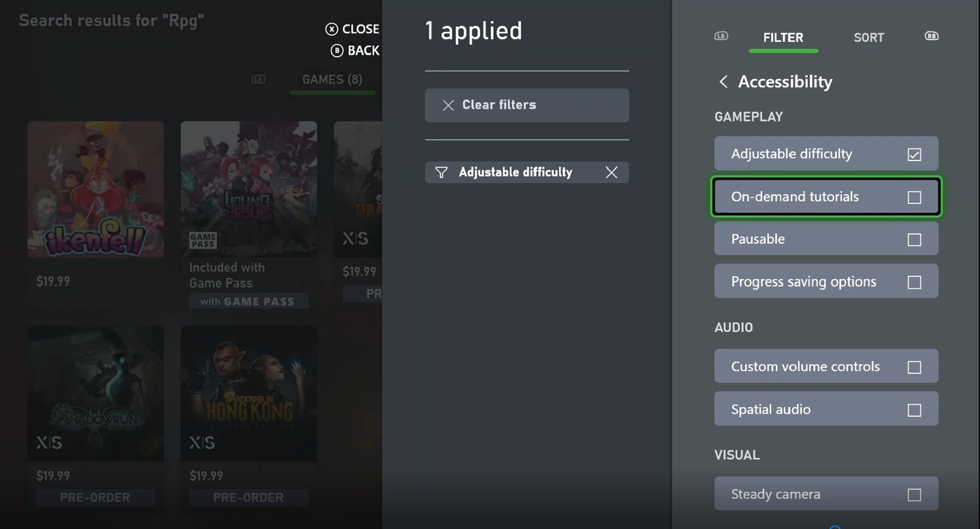
Task: Switch to the Sort tab
Action: (869, 37)
